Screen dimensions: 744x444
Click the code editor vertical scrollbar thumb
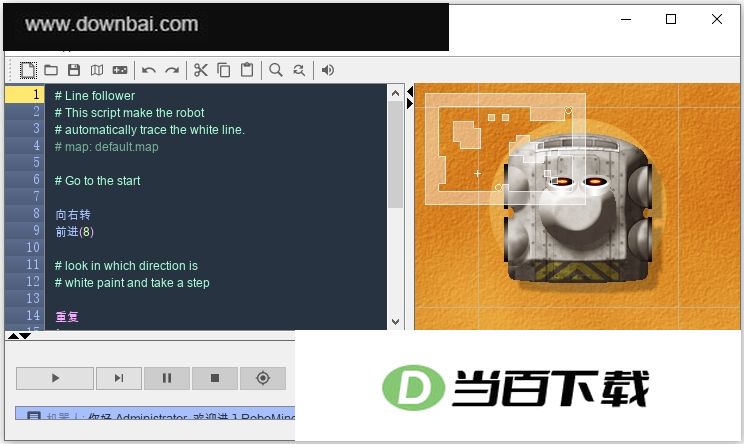tap(395, 154)
